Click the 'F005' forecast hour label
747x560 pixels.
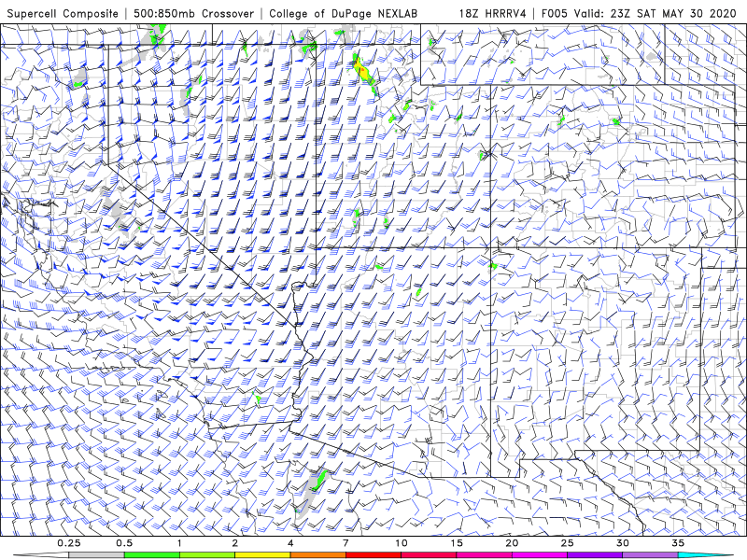pyautogui.click(x=555, y=14)
